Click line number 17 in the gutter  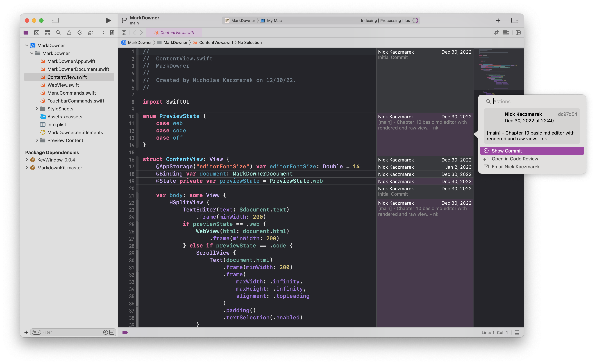click(131, 167)
